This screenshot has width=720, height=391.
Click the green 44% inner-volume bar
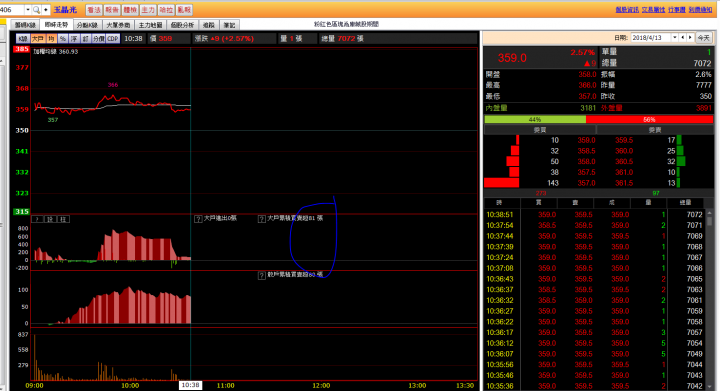coord(535,119)
